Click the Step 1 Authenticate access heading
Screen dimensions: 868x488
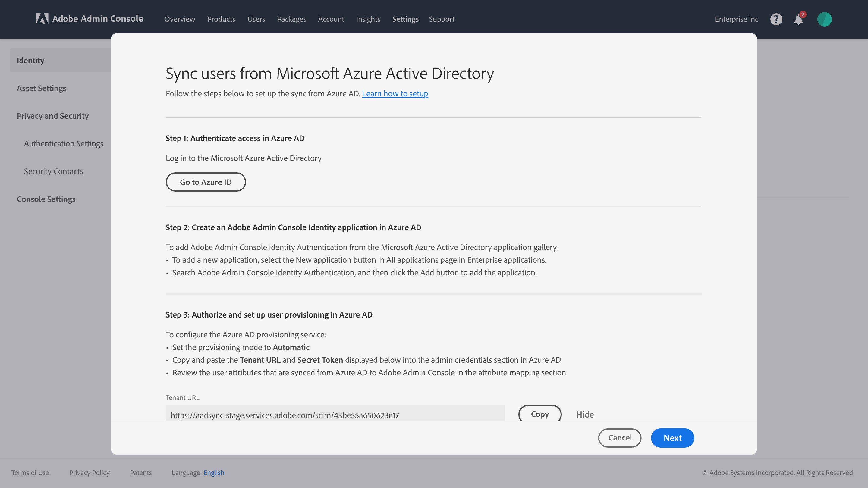coord(235,138)
